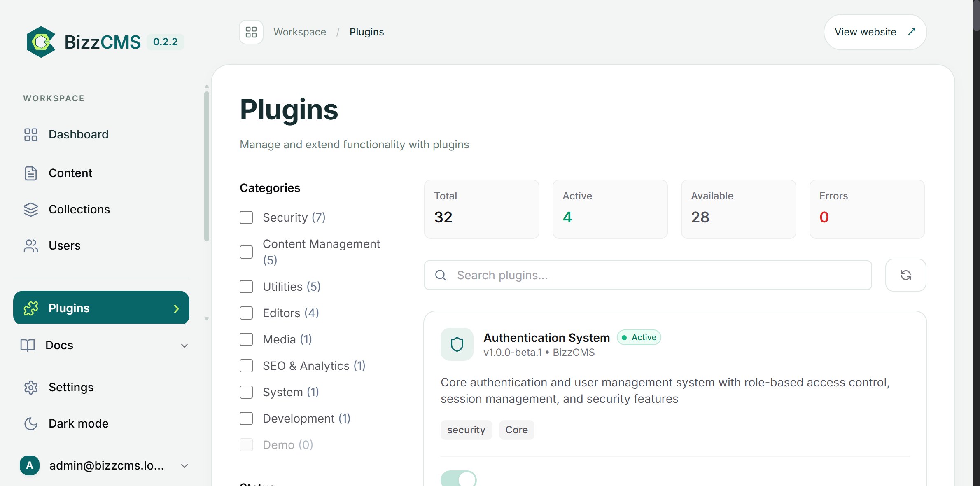Click the 0.2.2 version badge

(x=166, y=42)
